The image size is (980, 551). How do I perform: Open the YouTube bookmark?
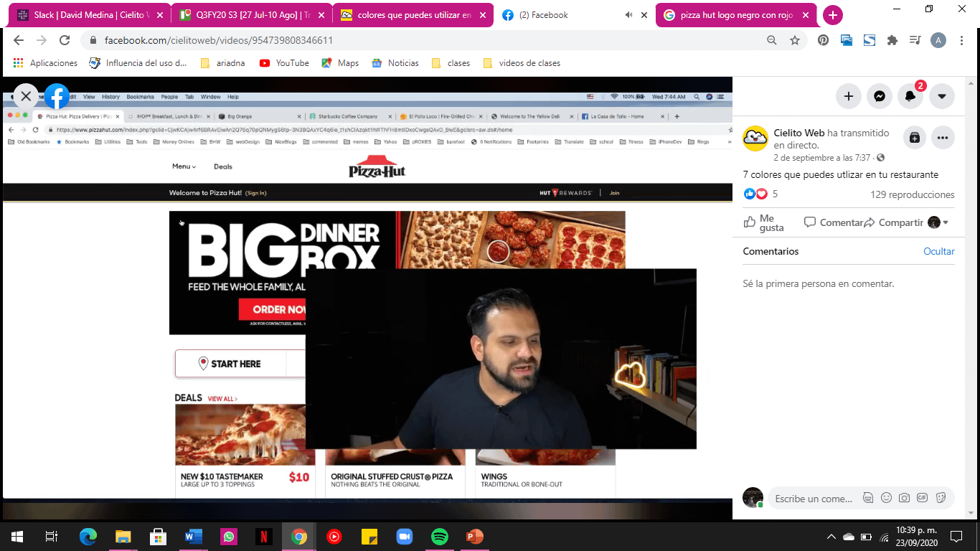[284, 63]
